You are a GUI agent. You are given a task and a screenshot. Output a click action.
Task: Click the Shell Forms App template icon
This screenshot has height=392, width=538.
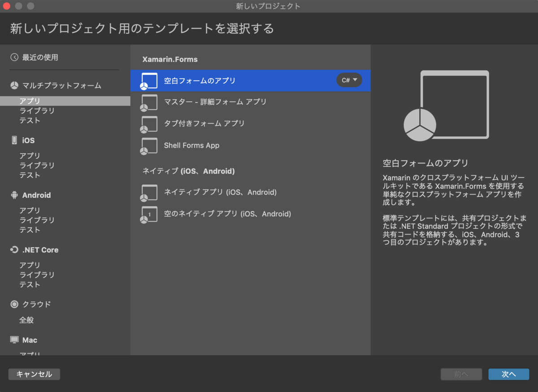148,146
